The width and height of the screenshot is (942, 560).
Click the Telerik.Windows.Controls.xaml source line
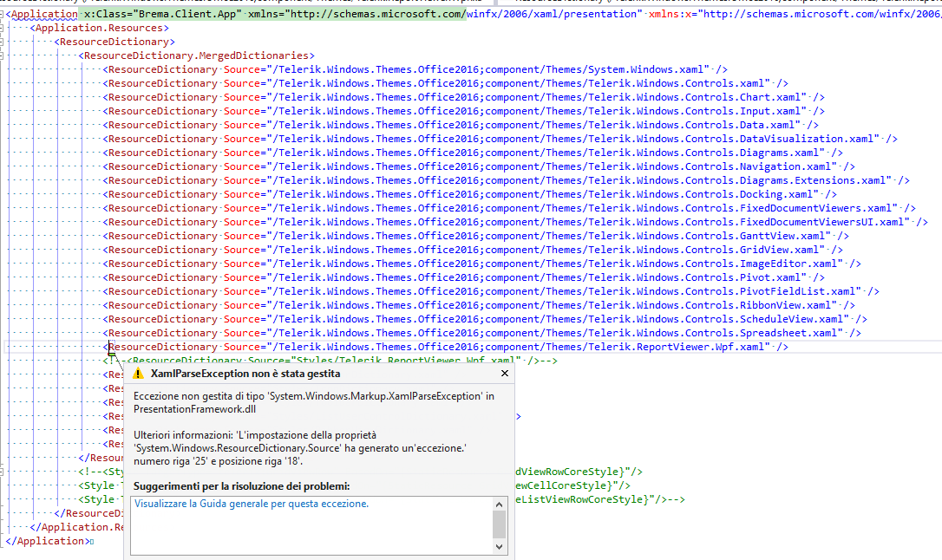click(x=445, y=83)
